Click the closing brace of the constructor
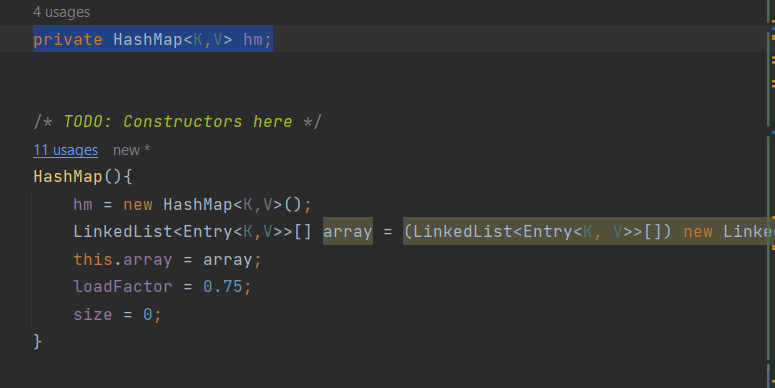 click(38, 342)
